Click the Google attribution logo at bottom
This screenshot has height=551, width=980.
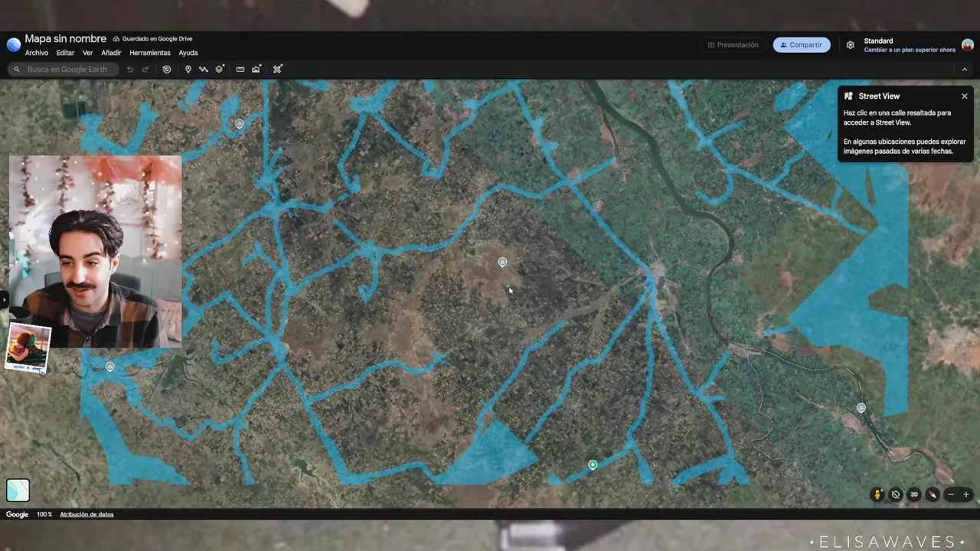(x=17, y=514)
